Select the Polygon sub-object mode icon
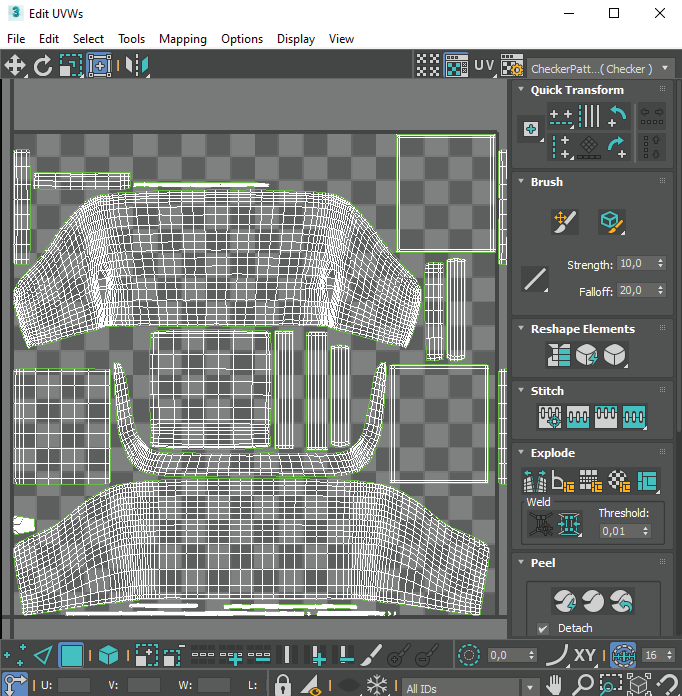Viewport: 682px width, 696px height. [72, 656]
